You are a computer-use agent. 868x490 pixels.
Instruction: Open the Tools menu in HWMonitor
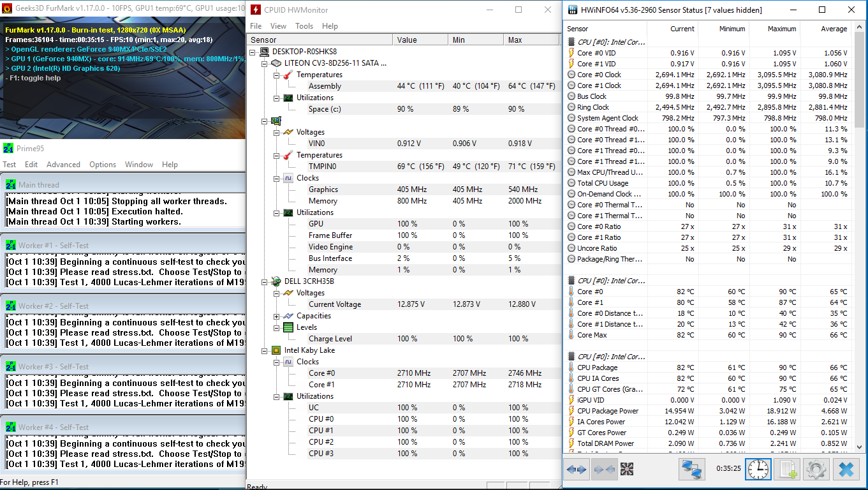pos(304,26)
